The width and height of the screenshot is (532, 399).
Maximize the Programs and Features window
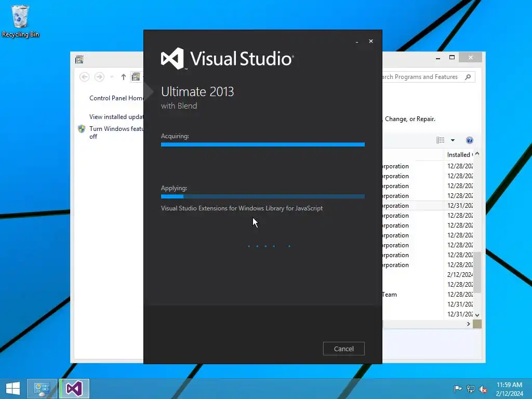[452, 58]
